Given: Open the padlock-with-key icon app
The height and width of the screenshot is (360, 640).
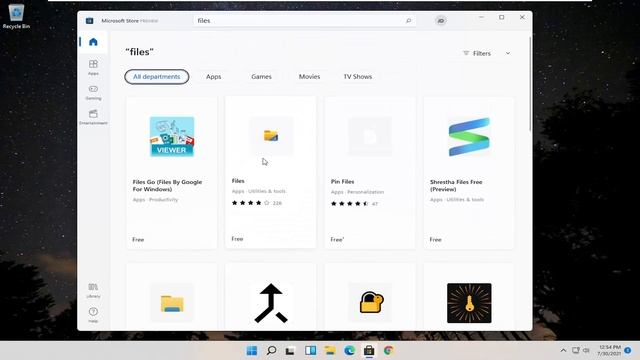Looking at the screenshot, I should coord(370,303).
